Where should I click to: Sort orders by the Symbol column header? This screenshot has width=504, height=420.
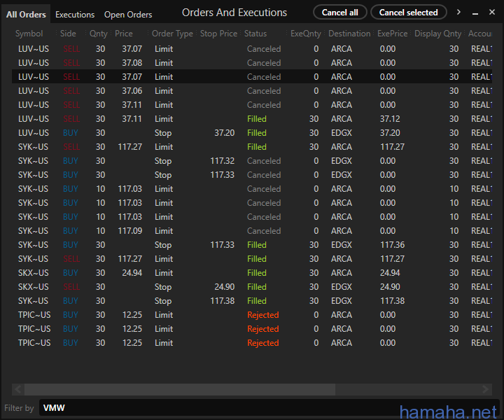pos(29,34)
